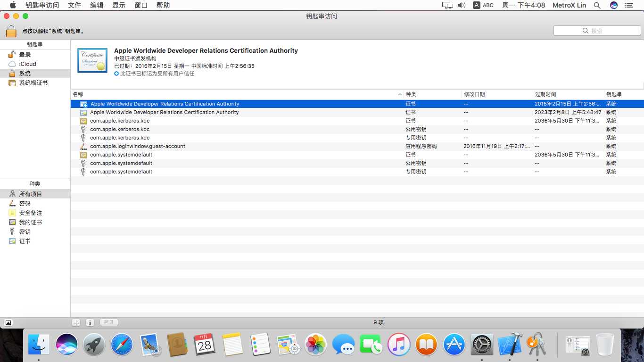The image size is (644, 362).
Task: Click the blue plus icon beside trust status text
Action: point(116,74)
